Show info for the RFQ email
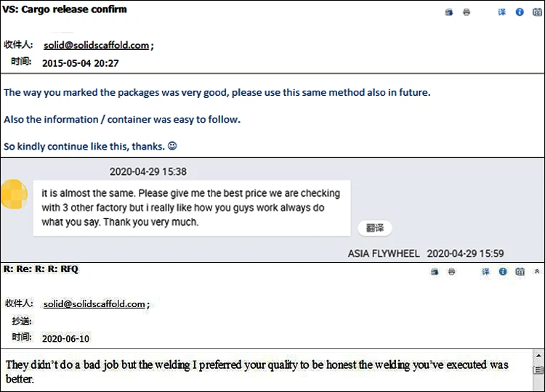545x392 pixels. (503, 271)
